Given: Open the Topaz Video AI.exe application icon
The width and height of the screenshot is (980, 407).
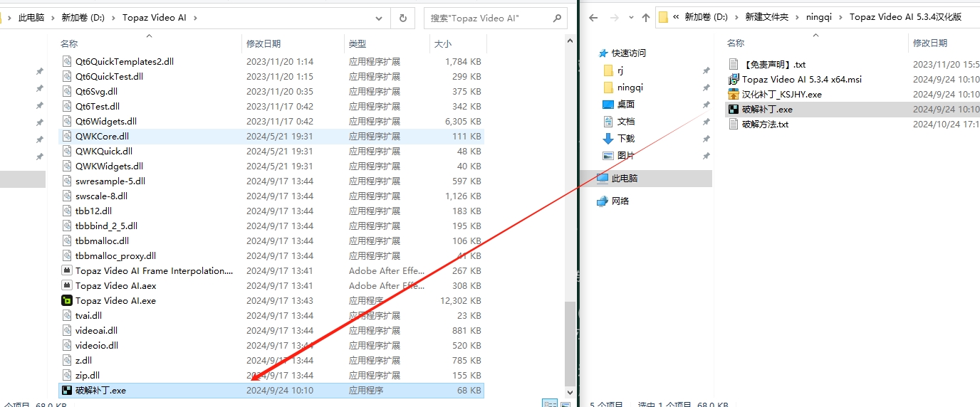Looking at the screenshot, I should pos(67,300).
